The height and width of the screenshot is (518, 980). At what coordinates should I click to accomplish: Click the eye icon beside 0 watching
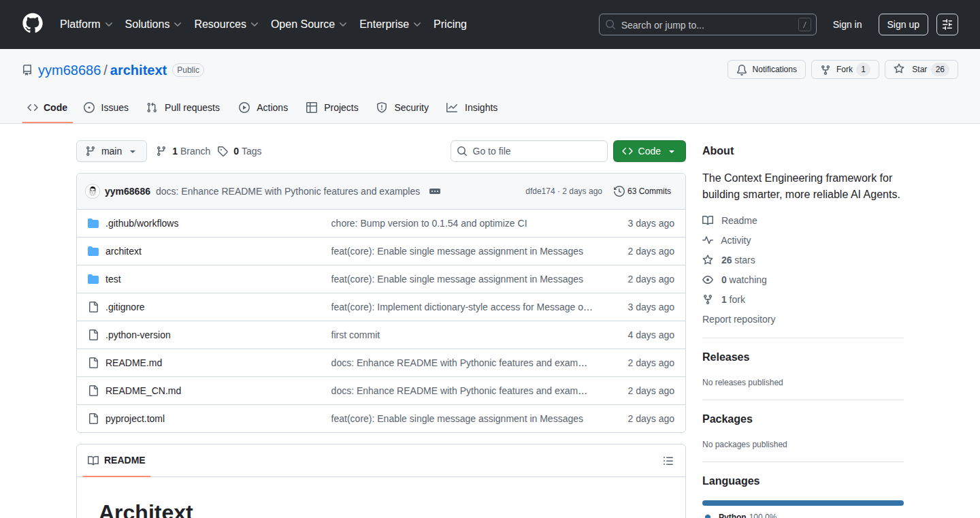click(x=708, y=280)
